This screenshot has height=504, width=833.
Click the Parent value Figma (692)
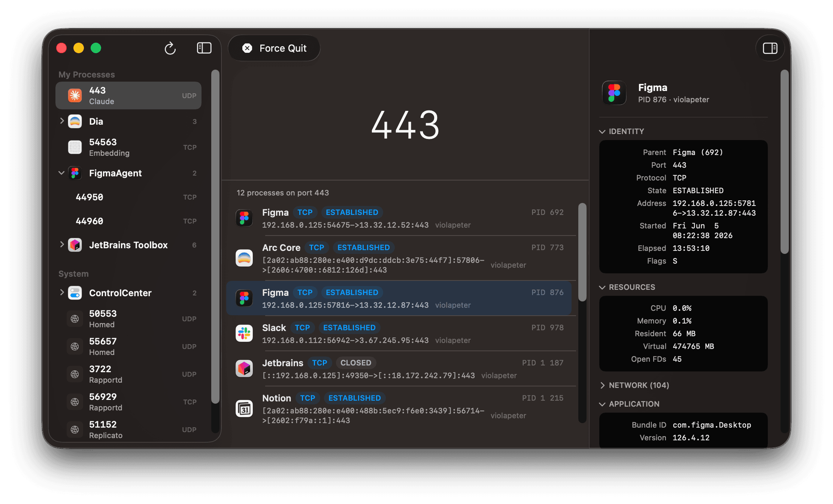click(698, 152)
